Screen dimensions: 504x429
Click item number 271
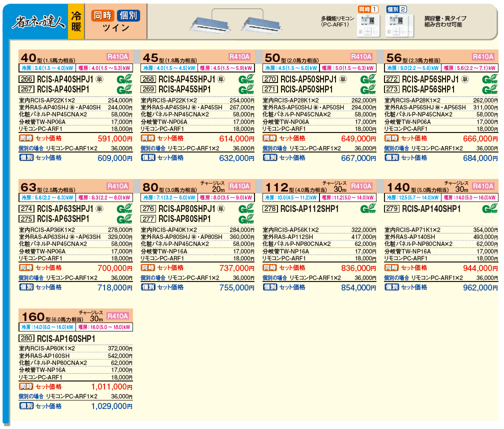click(x=270, y=89)
